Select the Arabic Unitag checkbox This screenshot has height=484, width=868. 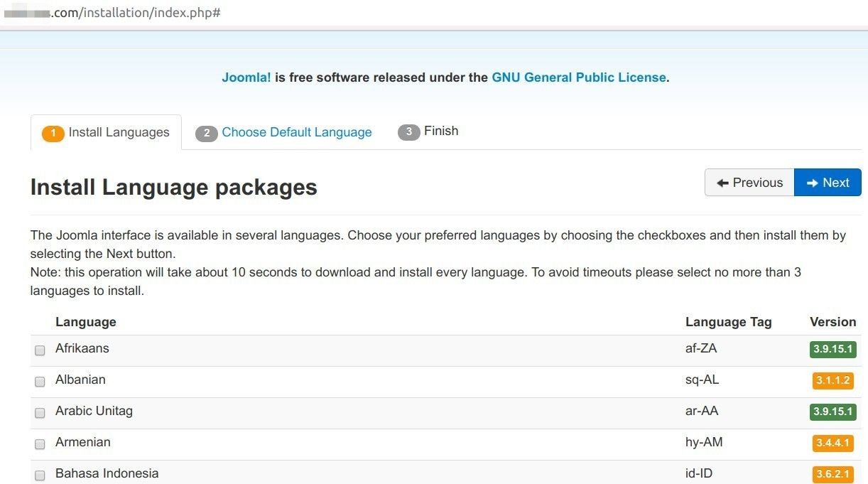[x=40, y=413]
